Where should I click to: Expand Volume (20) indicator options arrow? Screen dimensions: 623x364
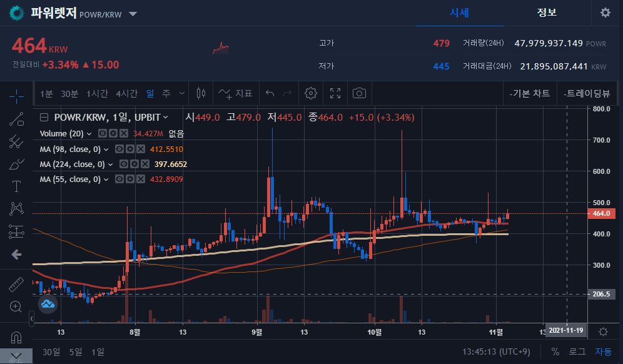coord(89,134)
